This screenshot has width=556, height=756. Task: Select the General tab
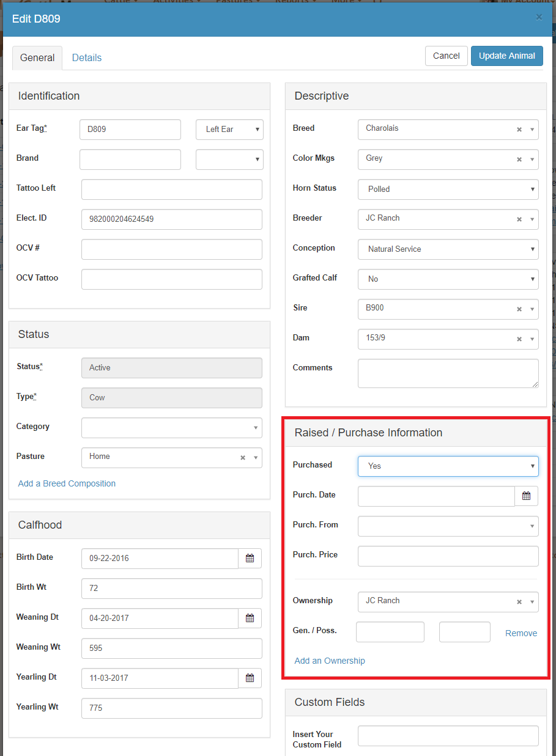point(37,57)
